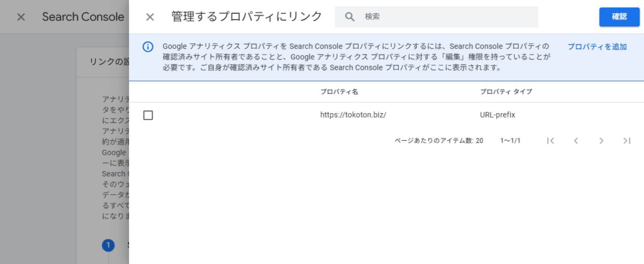
Task: Sort by プロパティ名 column header
Action: coord(339,92)
